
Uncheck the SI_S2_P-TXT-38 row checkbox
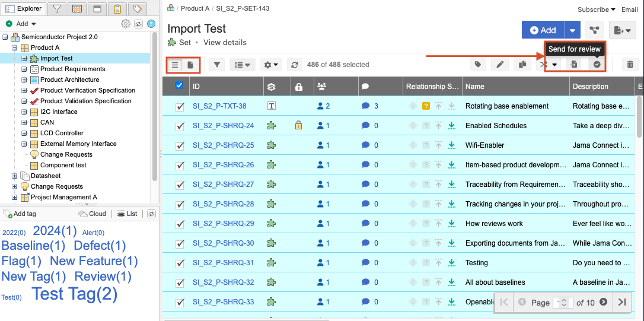tap(180, 107)
